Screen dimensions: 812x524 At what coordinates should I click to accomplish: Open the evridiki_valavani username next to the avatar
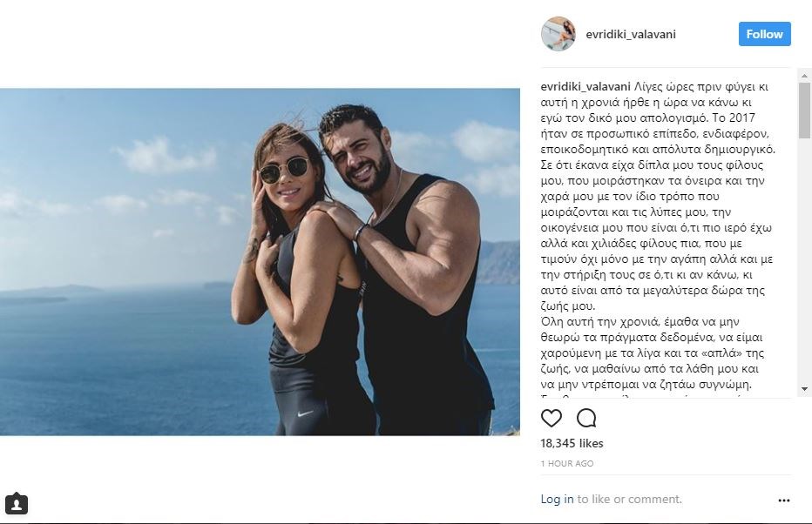tap(631, 35)
